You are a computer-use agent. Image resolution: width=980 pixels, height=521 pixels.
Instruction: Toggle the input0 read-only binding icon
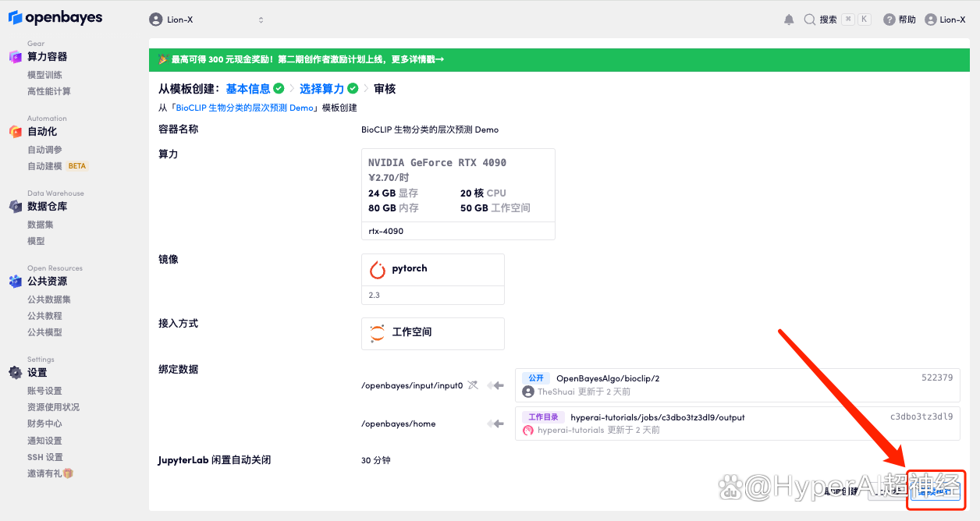(473, 385)
